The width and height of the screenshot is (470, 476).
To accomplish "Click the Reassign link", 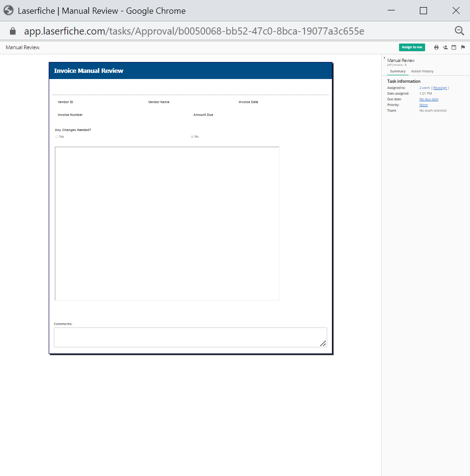I will point(440,88).
